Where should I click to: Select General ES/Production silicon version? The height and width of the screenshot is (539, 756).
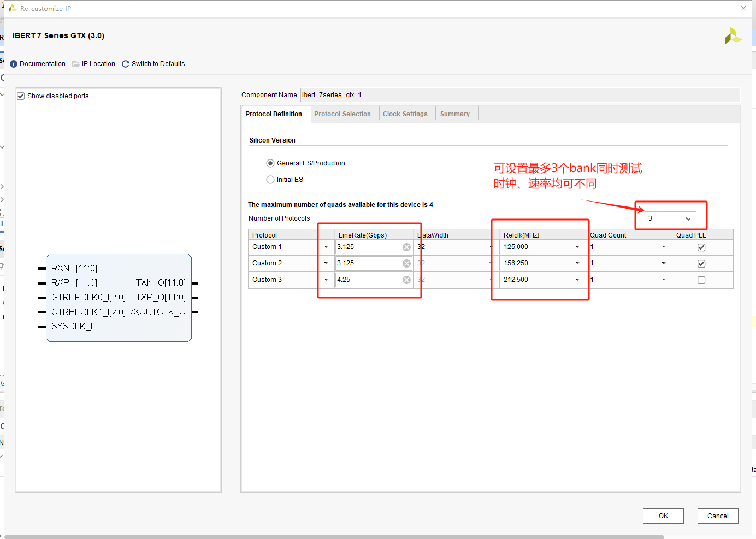[270, 163]
